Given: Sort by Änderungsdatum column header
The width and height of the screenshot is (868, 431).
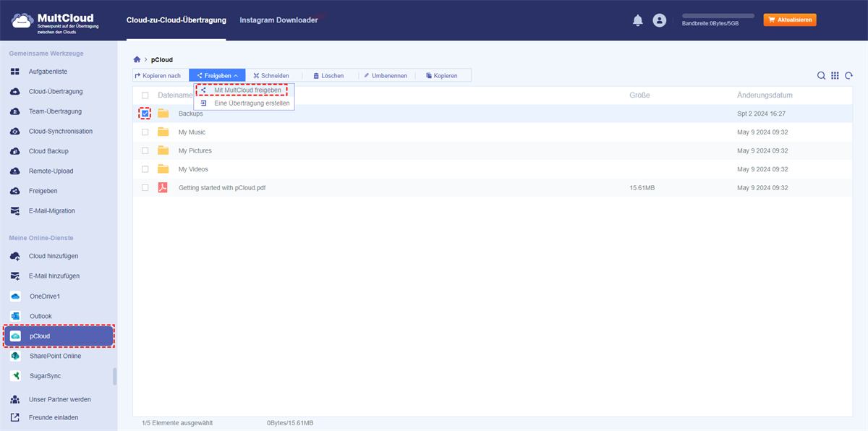Looking at the screenshot, I should [765, 95].
